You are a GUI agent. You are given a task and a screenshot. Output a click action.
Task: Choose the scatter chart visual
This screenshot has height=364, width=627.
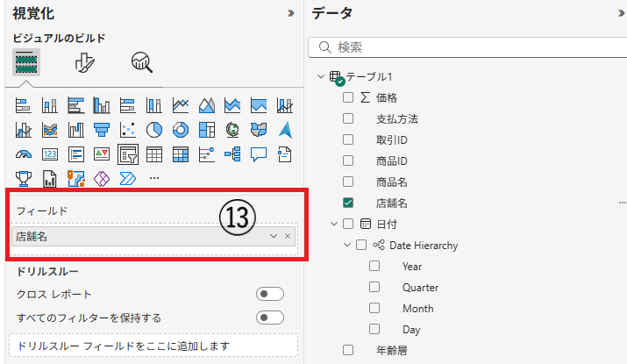[x=128, y=130]
